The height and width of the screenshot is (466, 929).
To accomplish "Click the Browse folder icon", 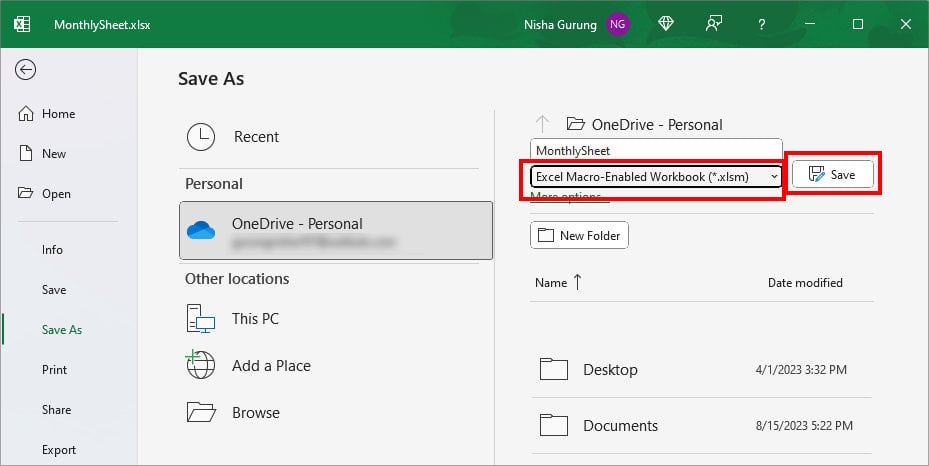I will (201, 412).
